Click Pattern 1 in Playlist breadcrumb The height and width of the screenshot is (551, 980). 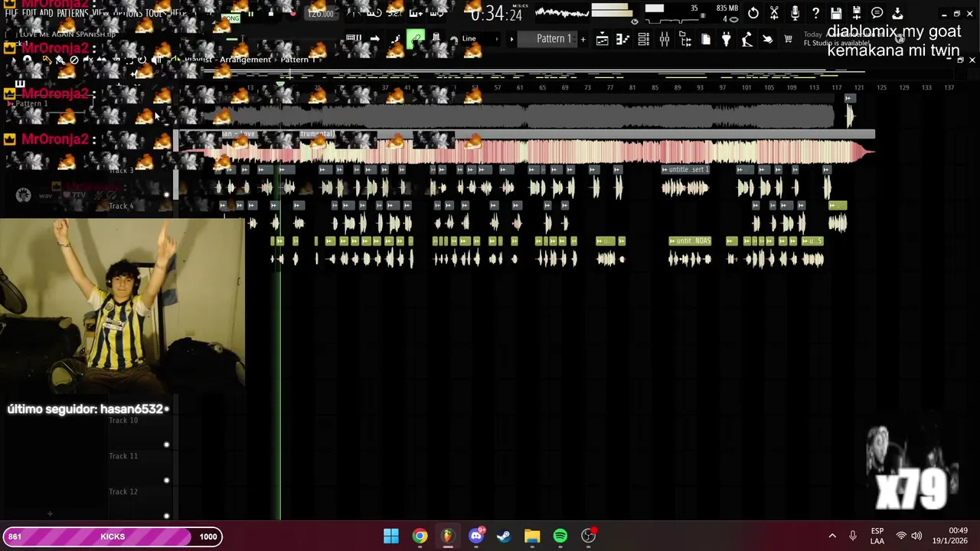coord(297,60)
